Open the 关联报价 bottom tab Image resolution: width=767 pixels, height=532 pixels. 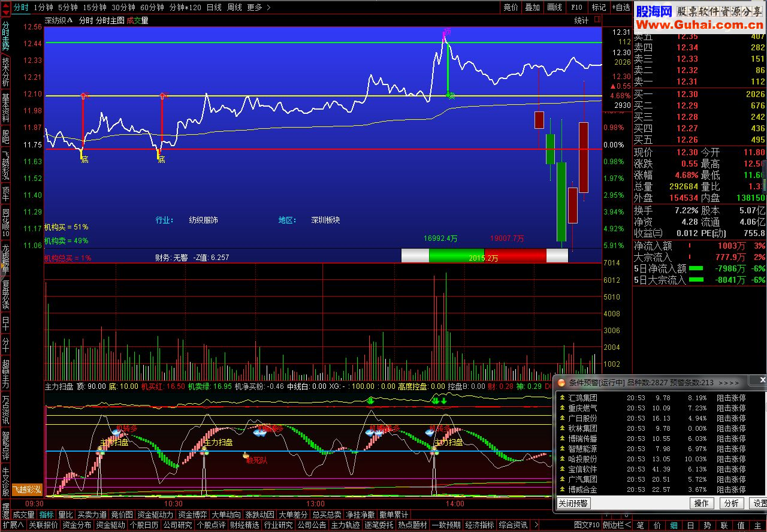point(44,525)
